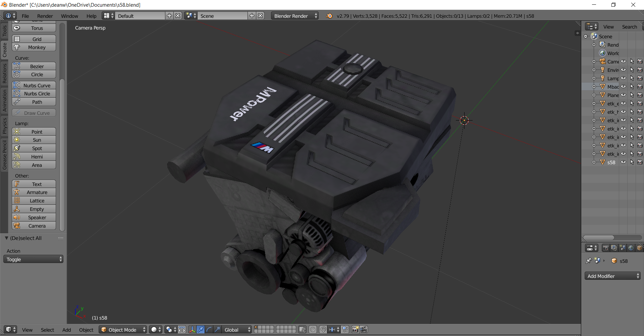Screen dimensions: 644x336
Task: Open the Global transform orientation dropdown
Action: [x=237, y=330]
